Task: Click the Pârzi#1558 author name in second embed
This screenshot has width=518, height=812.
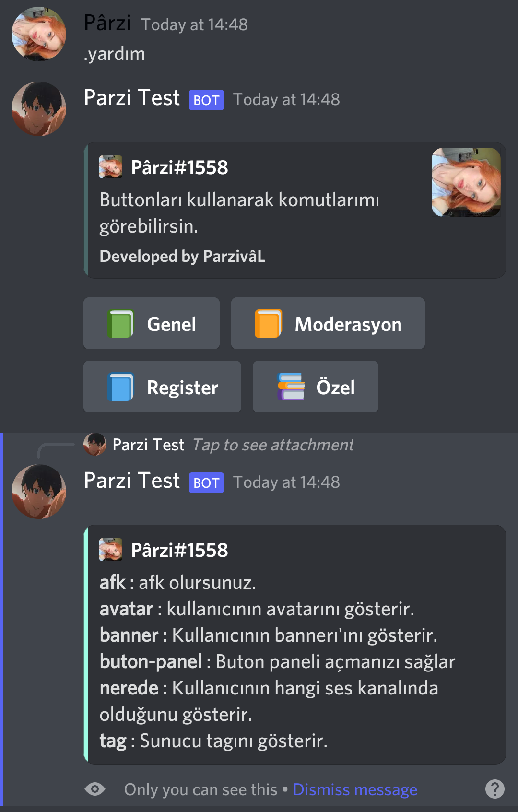Action: [180, 550]
